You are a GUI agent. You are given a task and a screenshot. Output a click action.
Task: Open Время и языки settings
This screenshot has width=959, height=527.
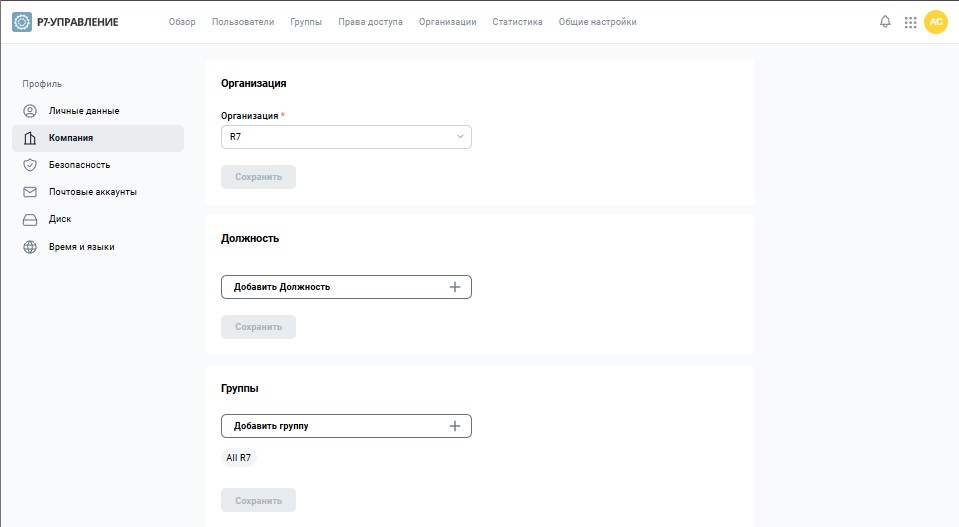[98, 247]
